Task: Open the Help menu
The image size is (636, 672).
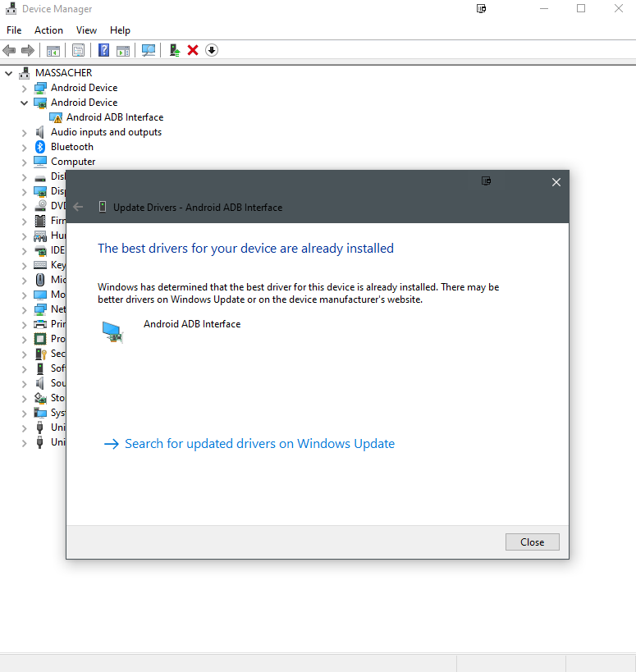Action: click(120, 30)
